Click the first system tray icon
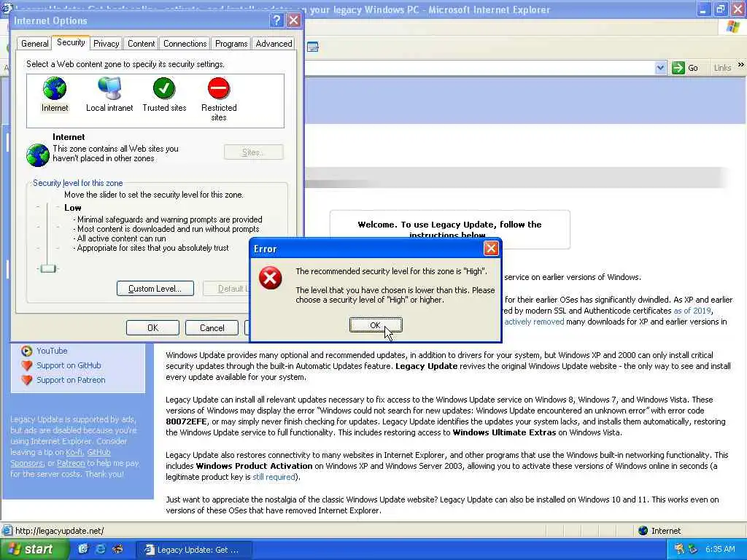 (x=679, y=549)
